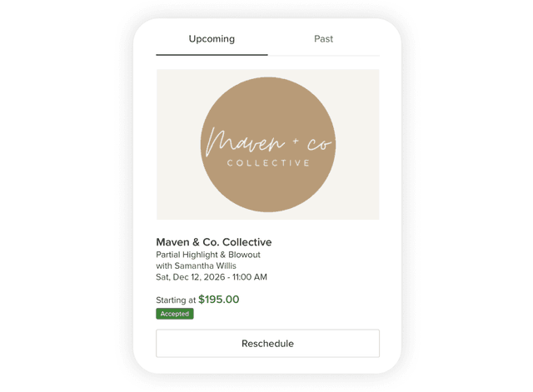Click the off-white banner background beside the logo
The image size is (533, 392).
[177, 144]
